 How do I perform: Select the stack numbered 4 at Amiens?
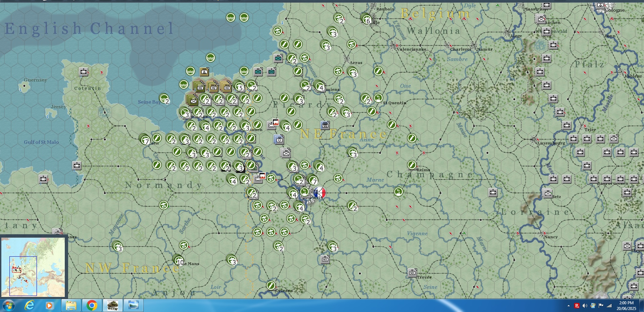319,86
